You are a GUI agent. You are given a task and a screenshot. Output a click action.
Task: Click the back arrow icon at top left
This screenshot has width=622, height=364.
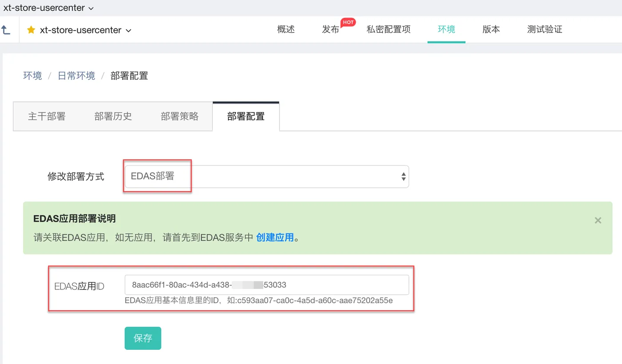click(x=6, y=30)
